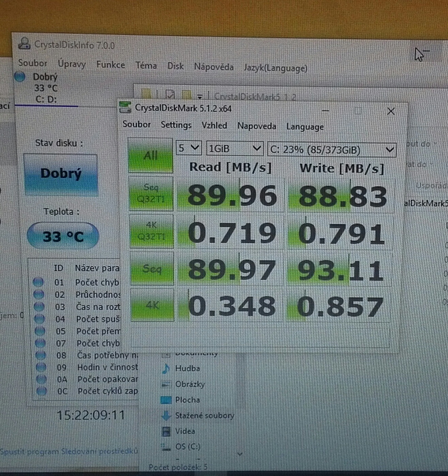Click the status circle for attribute ID 03
Screen dimensions: 448x476
coord(39,307)
